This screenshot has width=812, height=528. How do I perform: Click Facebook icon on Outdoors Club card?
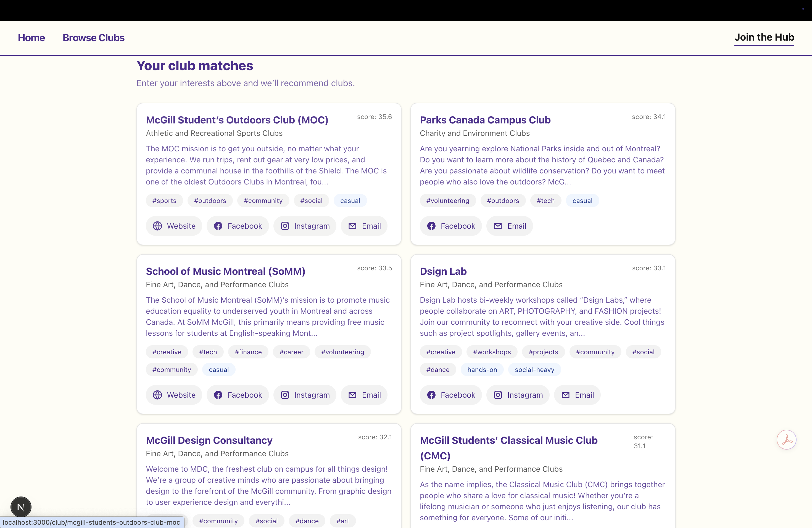point(218,226)
